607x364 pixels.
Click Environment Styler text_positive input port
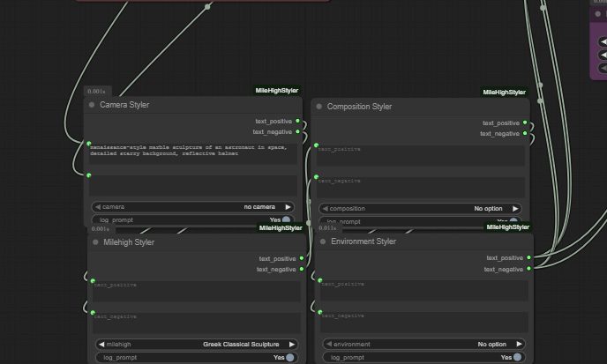[320, 280]
